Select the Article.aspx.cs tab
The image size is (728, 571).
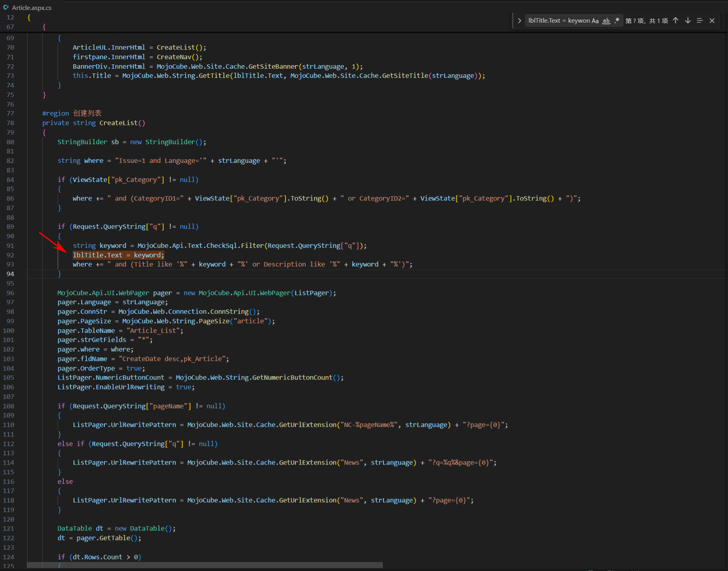point(31,8)
